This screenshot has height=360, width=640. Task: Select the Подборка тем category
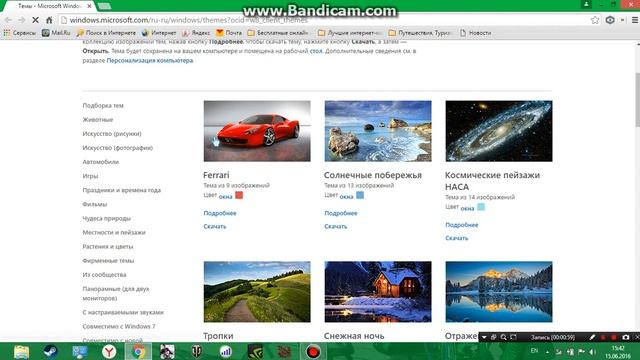[x=103, y=105]
